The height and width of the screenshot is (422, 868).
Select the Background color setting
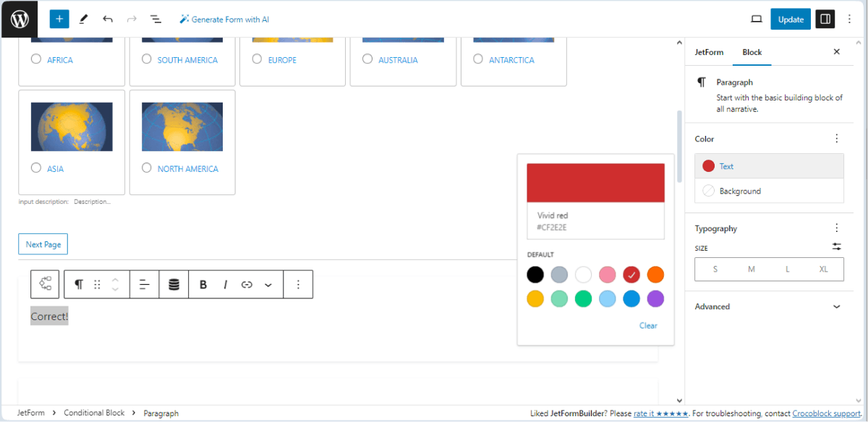tap(770, 191)
